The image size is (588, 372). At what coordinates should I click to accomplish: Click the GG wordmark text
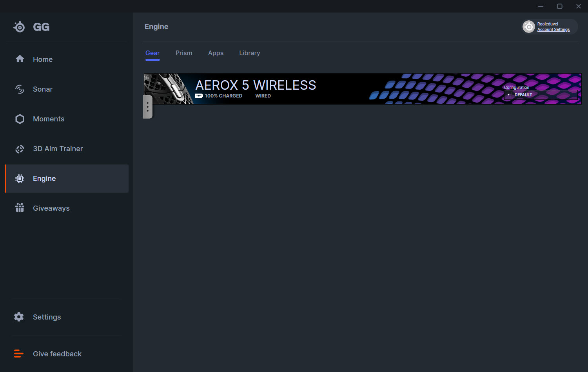tap(41, 27)
